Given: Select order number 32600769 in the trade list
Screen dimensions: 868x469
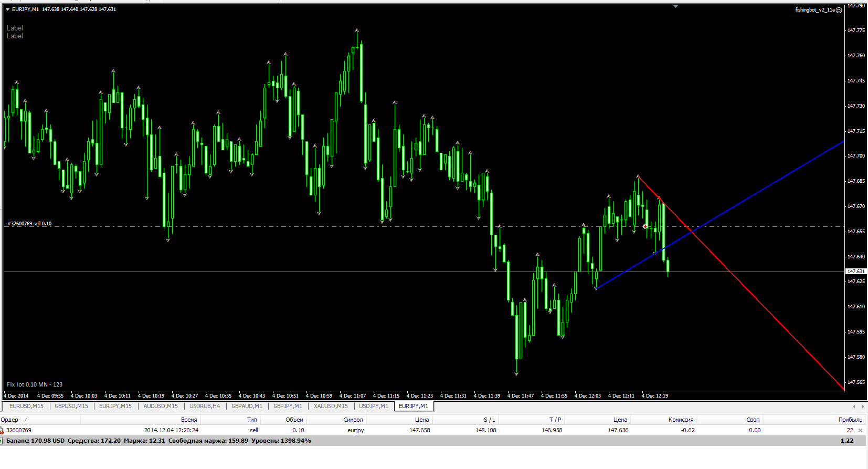Looking at the screenshot, I should click(x=19, y=430).
